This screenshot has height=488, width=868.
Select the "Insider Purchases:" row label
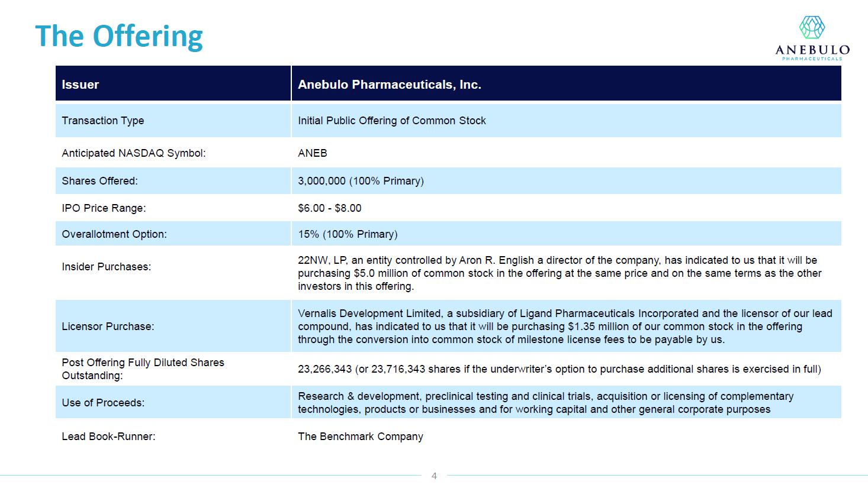pyautogui.click(x=107, y=267)
